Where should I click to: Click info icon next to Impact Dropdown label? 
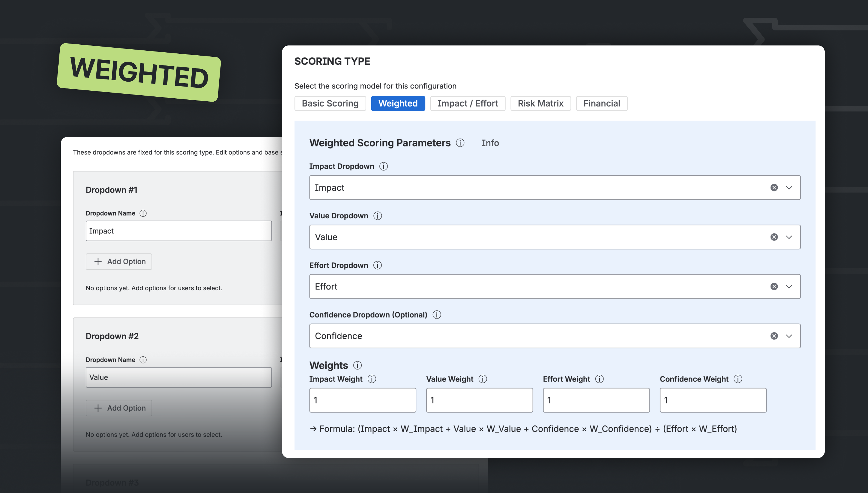(384, 166)
